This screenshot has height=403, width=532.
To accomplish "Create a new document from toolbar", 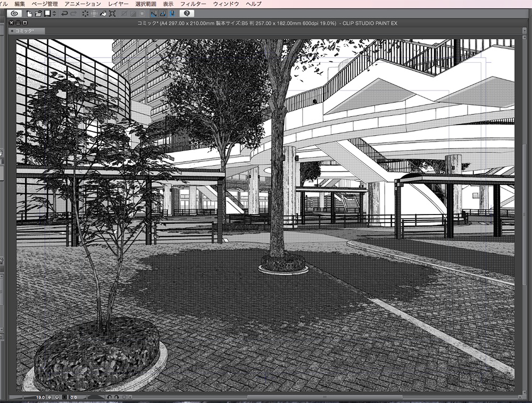I will (29, 14).
